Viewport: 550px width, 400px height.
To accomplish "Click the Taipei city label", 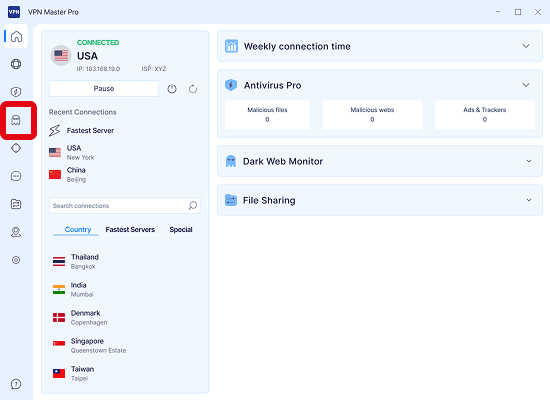I will 79,379.
